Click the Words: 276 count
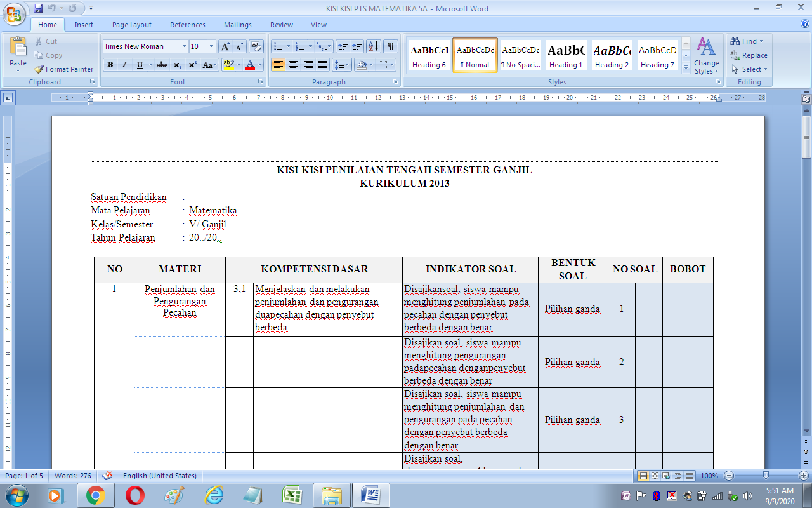This screenshot has height=508, width=812. 73,476
